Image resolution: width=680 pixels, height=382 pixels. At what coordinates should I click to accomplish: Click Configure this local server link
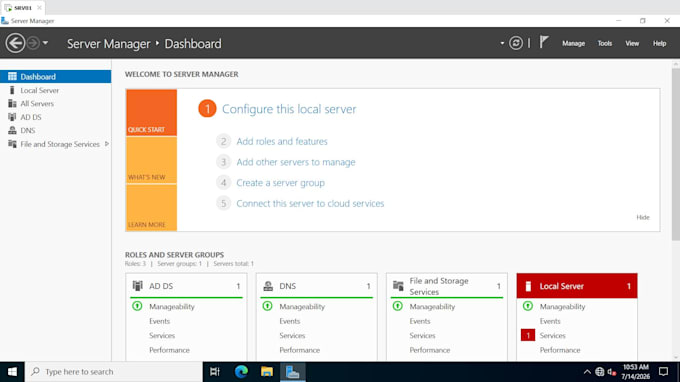coord(289,109)
